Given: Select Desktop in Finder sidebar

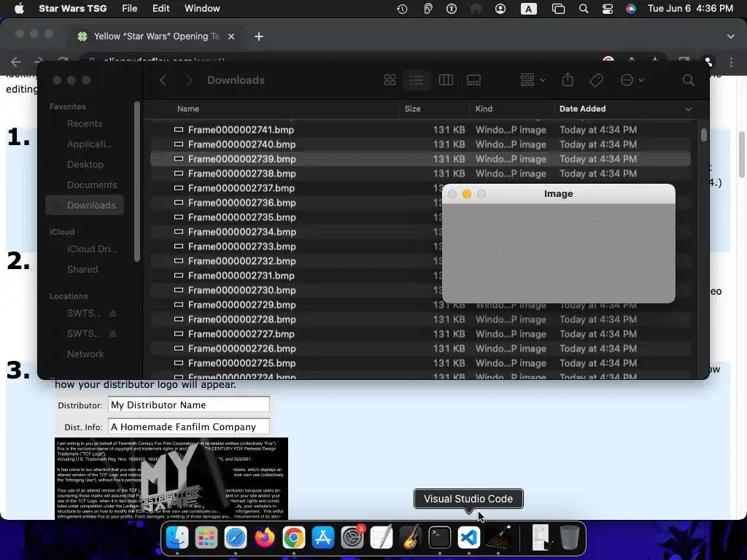Looking at the screenshot, I should click(x=85, y=164).
